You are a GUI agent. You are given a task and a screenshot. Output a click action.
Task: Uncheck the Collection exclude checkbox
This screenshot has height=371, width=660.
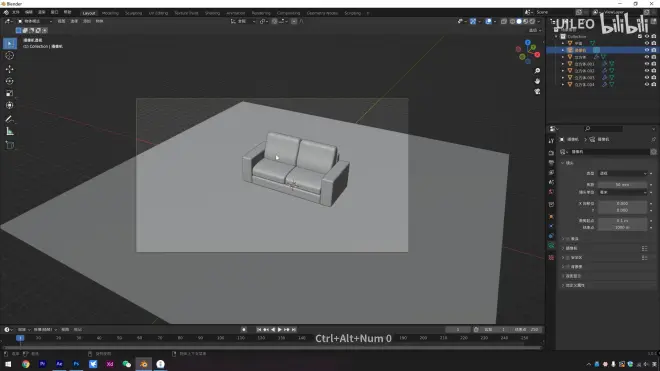click(x=640, y=37)
